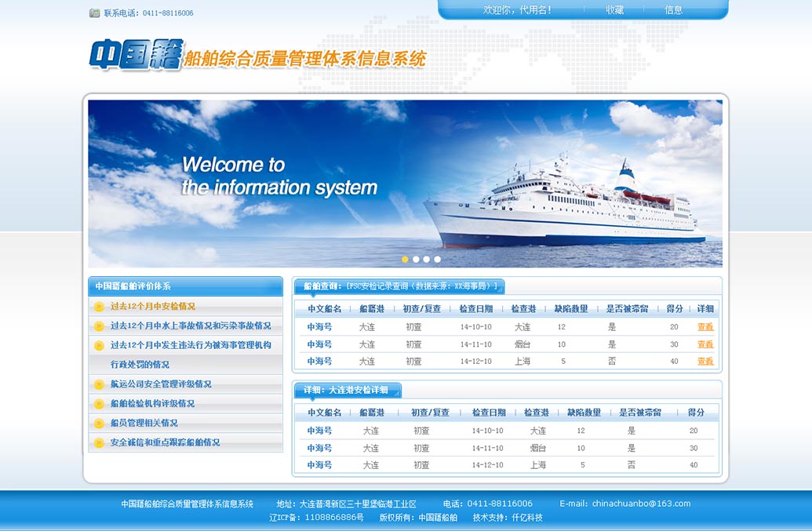Open the 过去12个月中发生违法行为 sidebar item

click(x=190, y=345)
